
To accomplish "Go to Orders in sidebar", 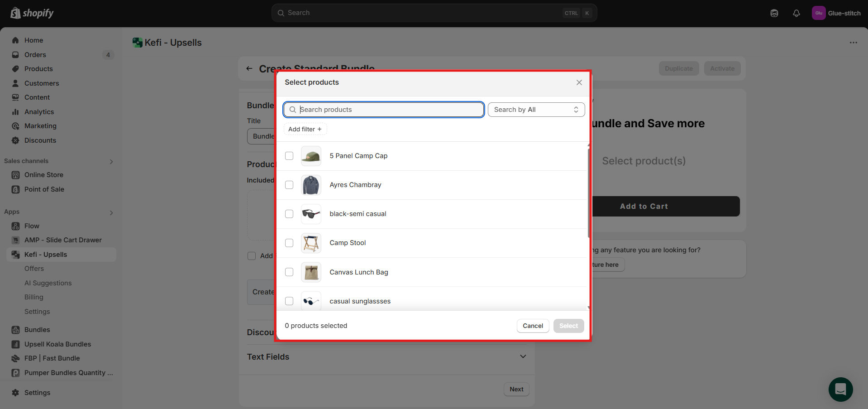I will coord(35,55).
